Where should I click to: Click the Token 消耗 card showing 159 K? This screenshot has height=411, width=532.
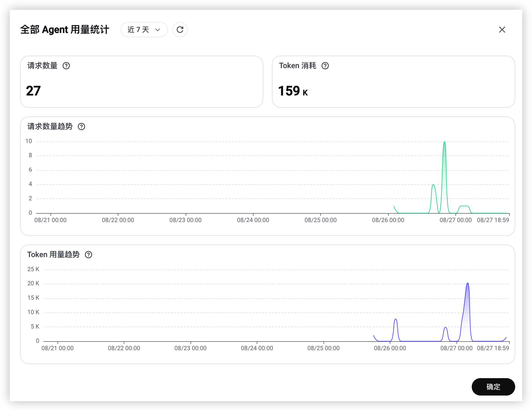click(x=393, y=82)
